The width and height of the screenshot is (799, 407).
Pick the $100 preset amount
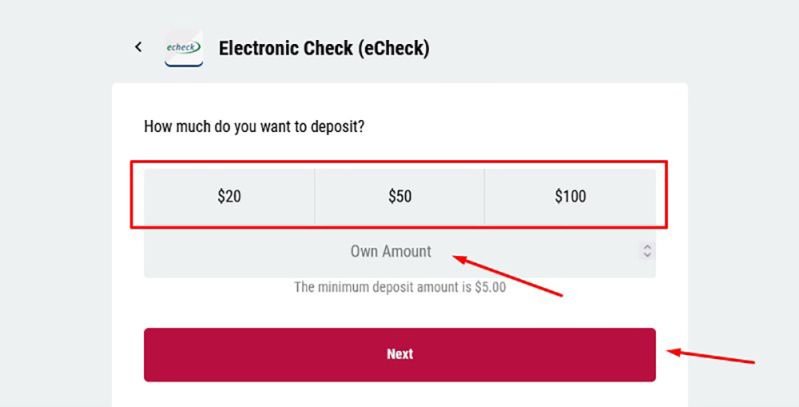tap(570, 197)
